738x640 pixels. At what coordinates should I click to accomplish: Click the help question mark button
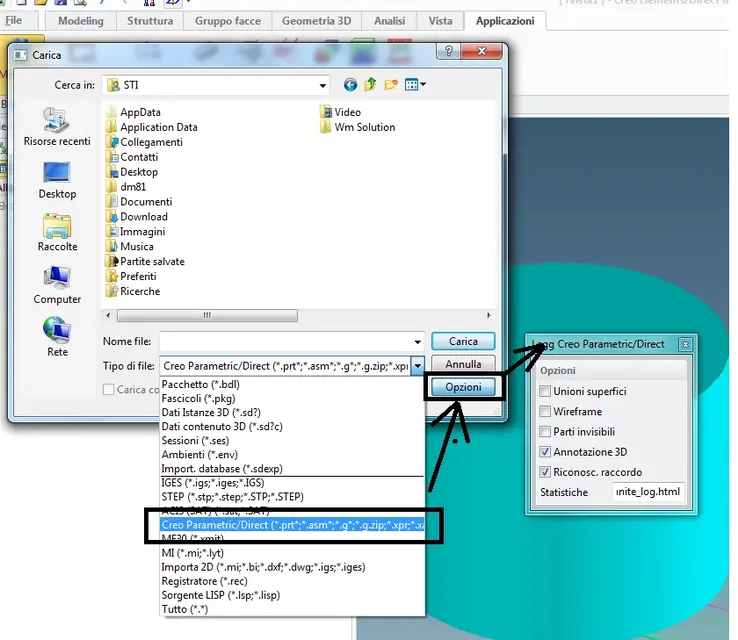448,51
